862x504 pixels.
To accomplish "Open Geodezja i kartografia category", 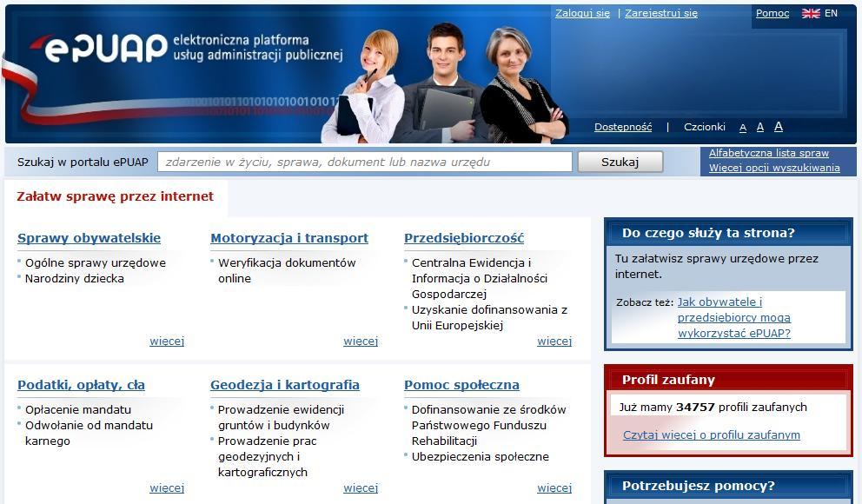I will coord(285,385).
